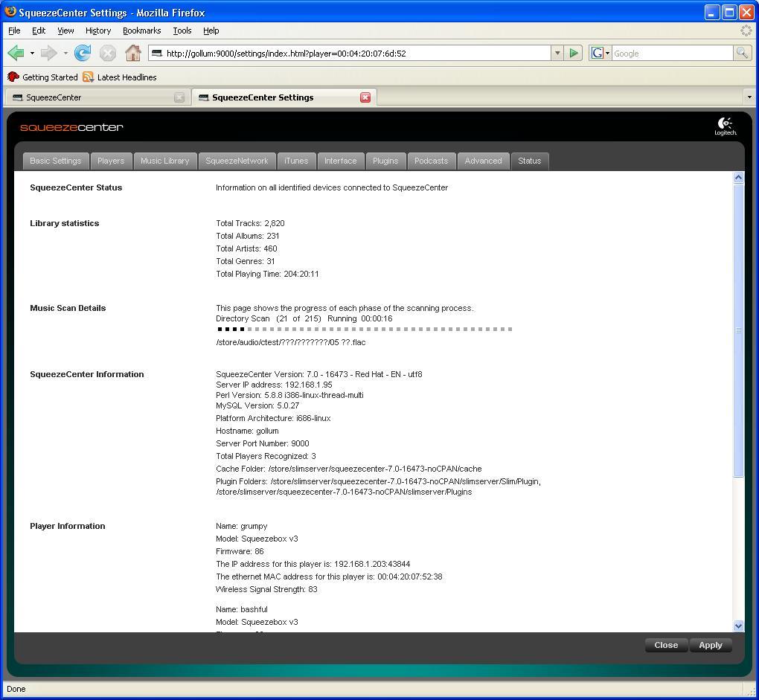Open the Plugins tab
Screen dimensions: 759x700
(385, 161)
